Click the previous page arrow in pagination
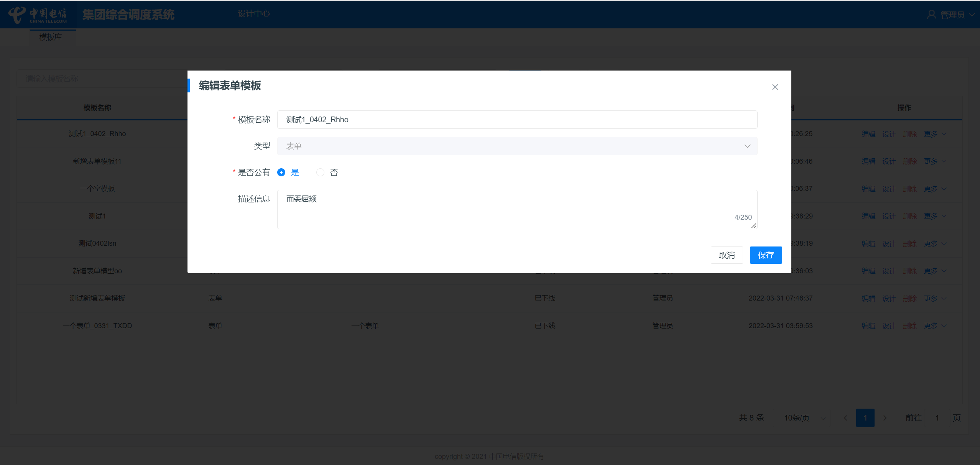The width and height of the screenshot is (980, 465). 845,418
